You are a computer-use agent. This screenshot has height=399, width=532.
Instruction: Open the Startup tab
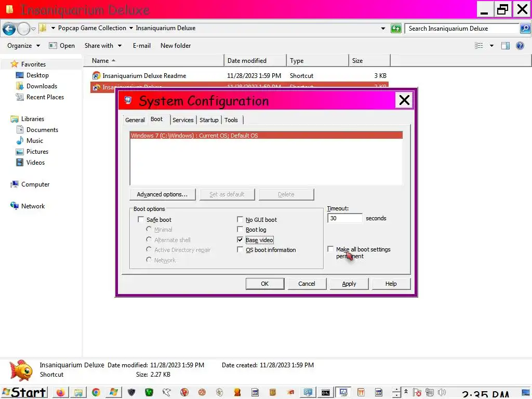[209, 120]
